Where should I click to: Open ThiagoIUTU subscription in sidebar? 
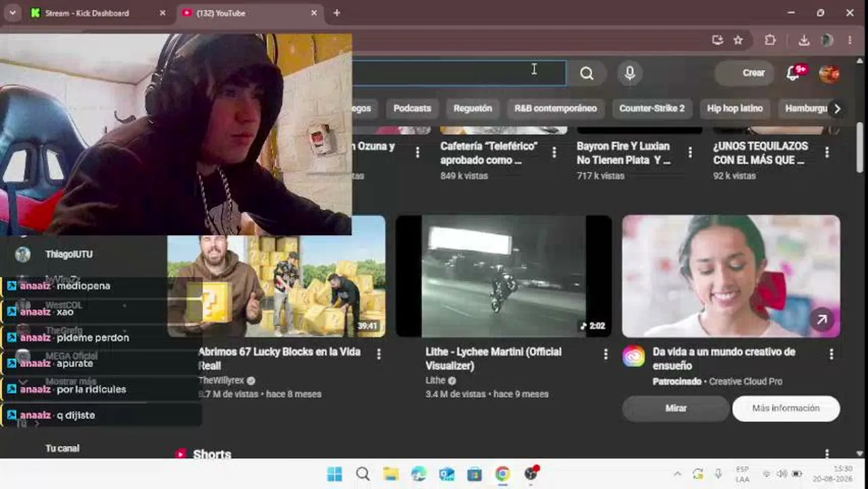[68, 254]
